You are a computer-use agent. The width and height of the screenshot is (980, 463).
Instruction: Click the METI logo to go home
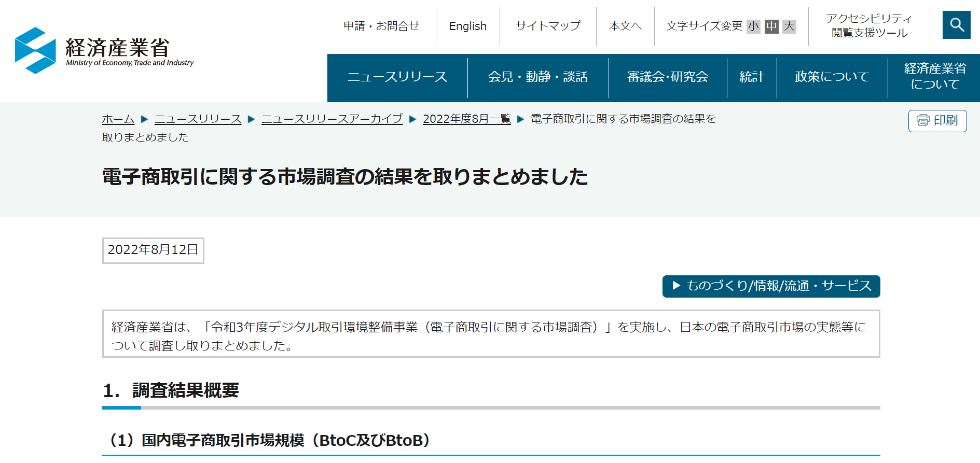104,51
